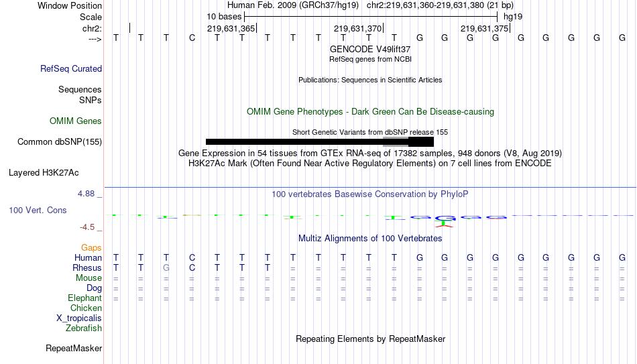Click the GTEx Gene Expression track title
The height and width of the screenshot is (364, 637).
click(370, 153)
